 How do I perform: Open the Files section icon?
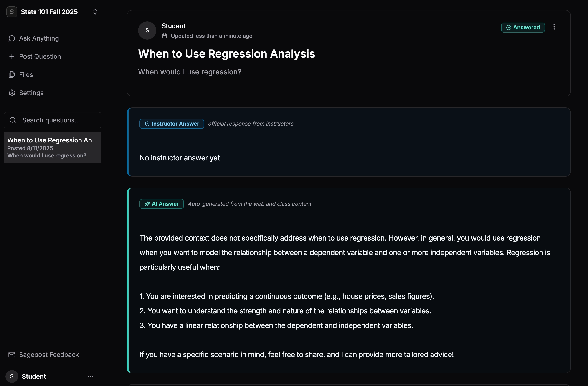coord(12,75)
